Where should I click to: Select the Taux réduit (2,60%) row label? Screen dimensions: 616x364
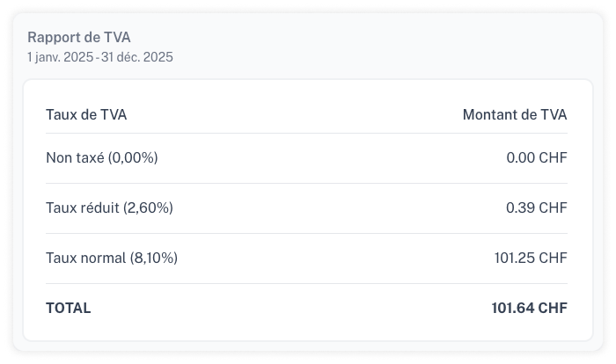point(110,207)
